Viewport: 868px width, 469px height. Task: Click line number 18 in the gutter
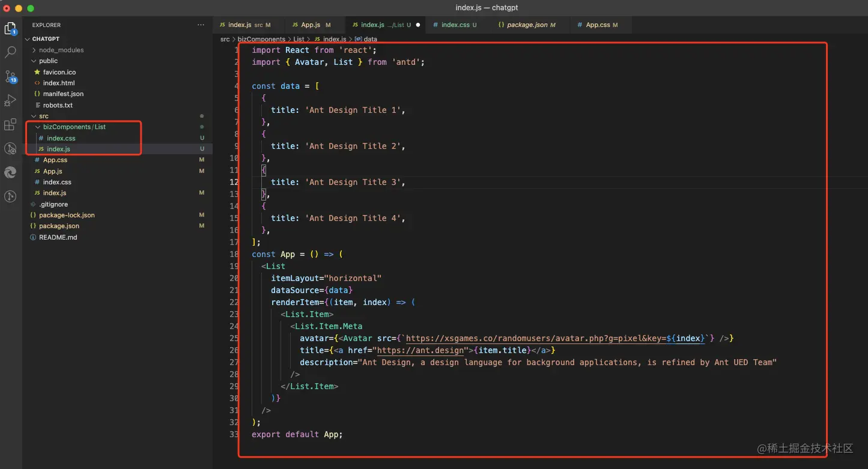pyautogui.click(x=234, y=254)
